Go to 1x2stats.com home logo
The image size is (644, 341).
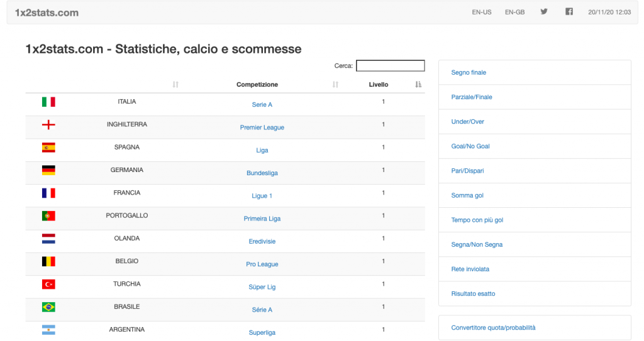47,13
